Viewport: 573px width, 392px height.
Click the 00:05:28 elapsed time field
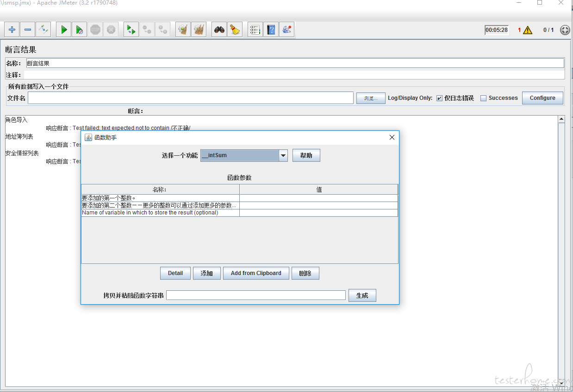497,30
